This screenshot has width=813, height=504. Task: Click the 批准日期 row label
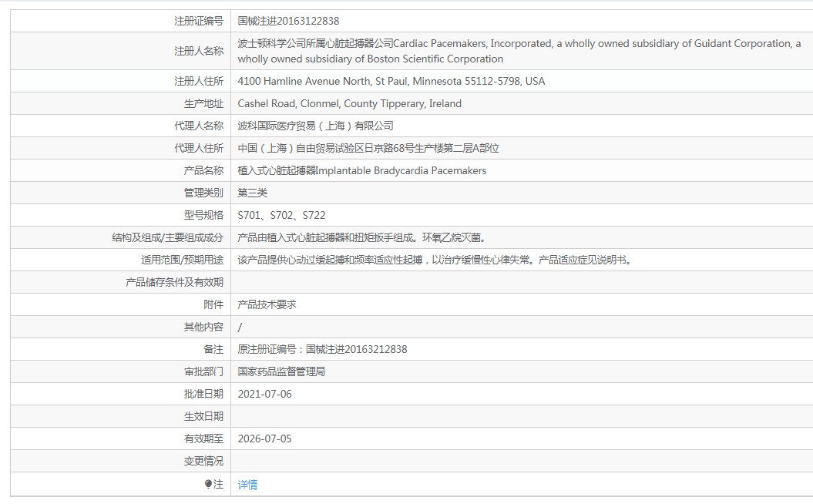(203, 393)
